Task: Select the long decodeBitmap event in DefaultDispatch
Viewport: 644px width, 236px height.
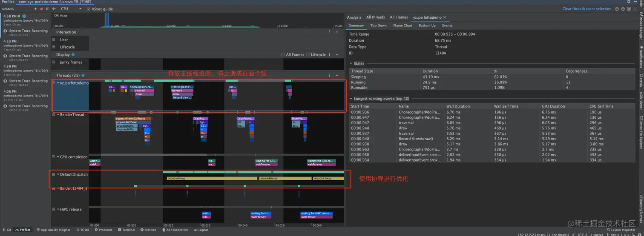Action: (212, 178)
